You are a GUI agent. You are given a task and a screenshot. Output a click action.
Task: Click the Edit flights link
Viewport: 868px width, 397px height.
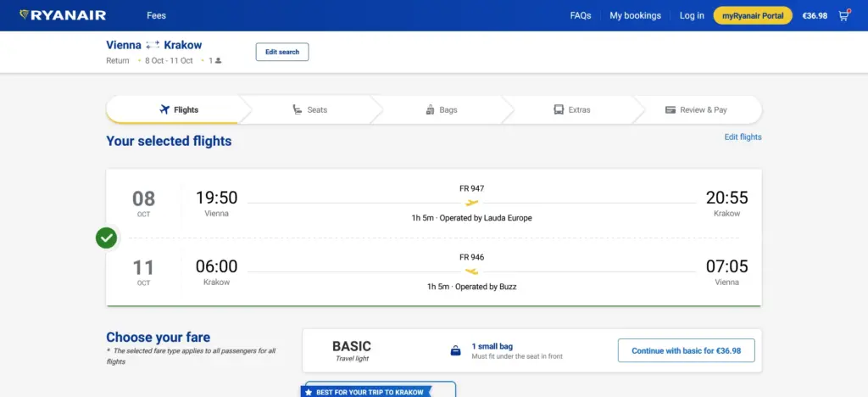(743, 137)
